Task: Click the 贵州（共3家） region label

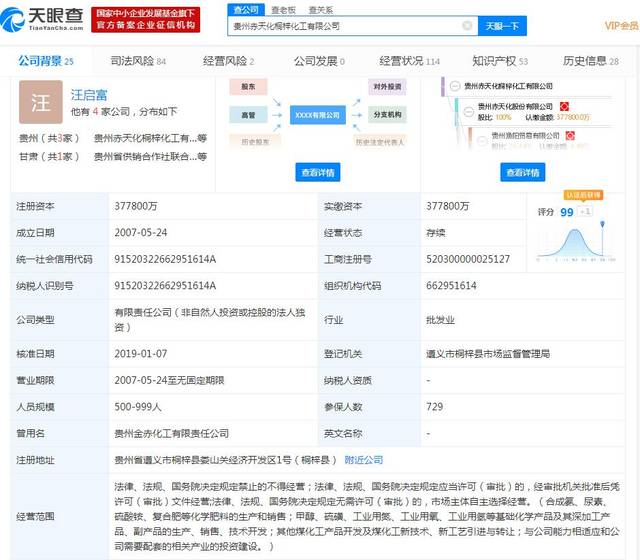Action: [49, 138]
